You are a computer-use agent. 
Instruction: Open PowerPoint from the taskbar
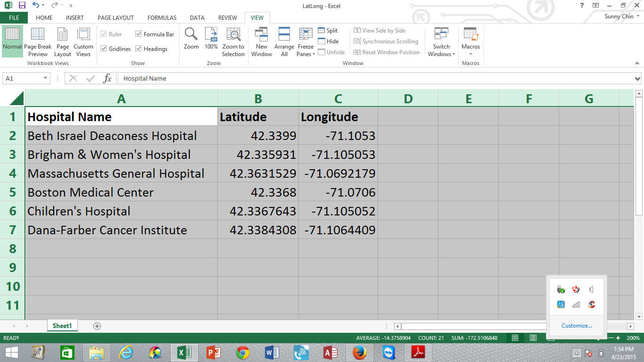pos(214,353)
